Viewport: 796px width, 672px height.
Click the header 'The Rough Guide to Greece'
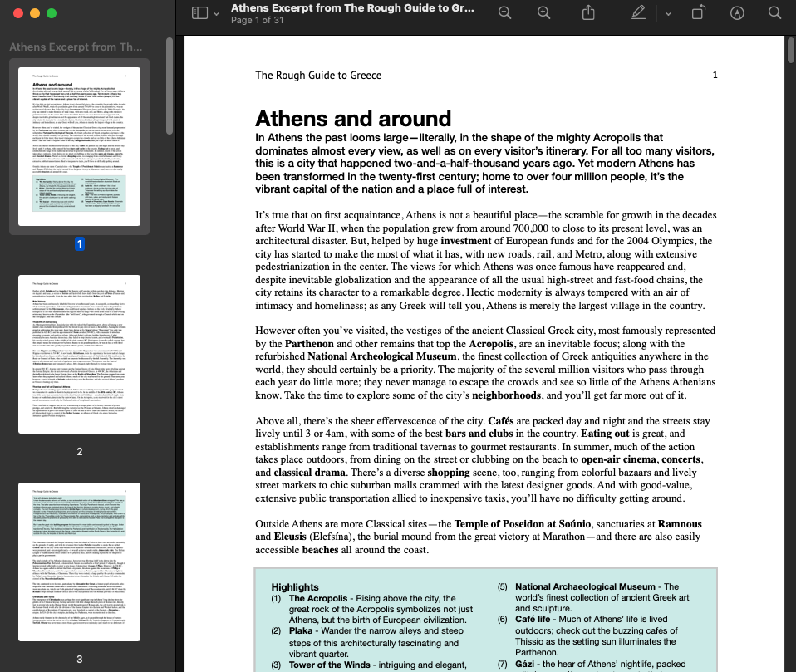[318, 75]
